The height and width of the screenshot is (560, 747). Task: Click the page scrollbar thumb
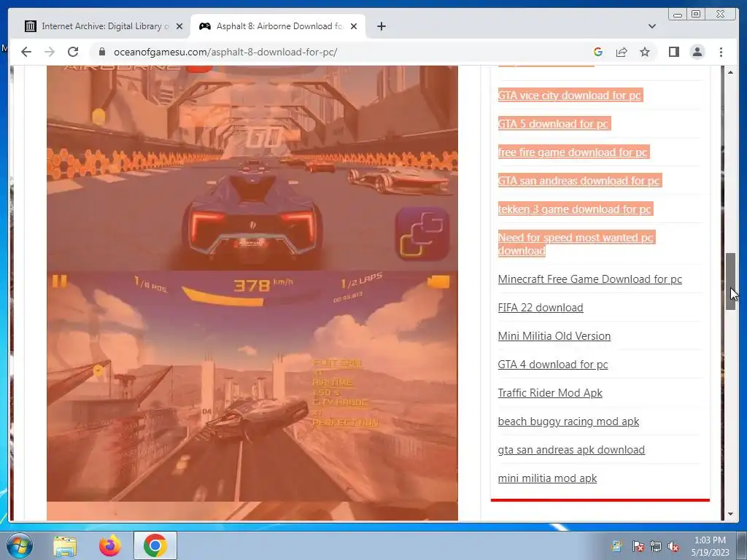pyautogui.click(x=730, y=282)
